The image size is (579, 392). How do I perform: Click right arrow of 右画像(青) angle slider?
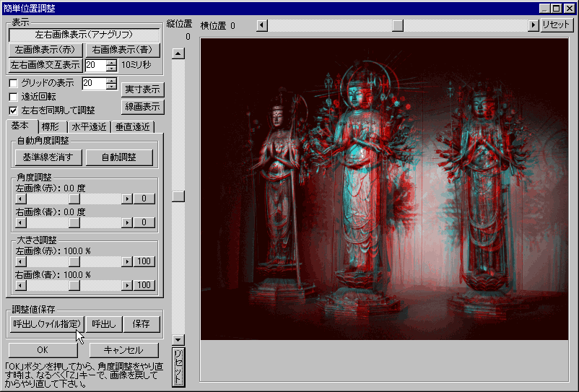pos(127,222)
